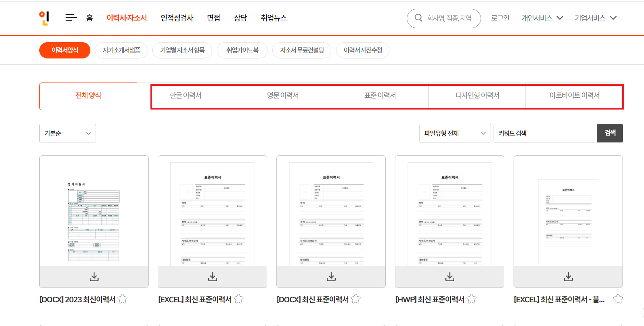Click the 기업별 자소서 항목 button
The image size is (644, 326).
(182, 50)
